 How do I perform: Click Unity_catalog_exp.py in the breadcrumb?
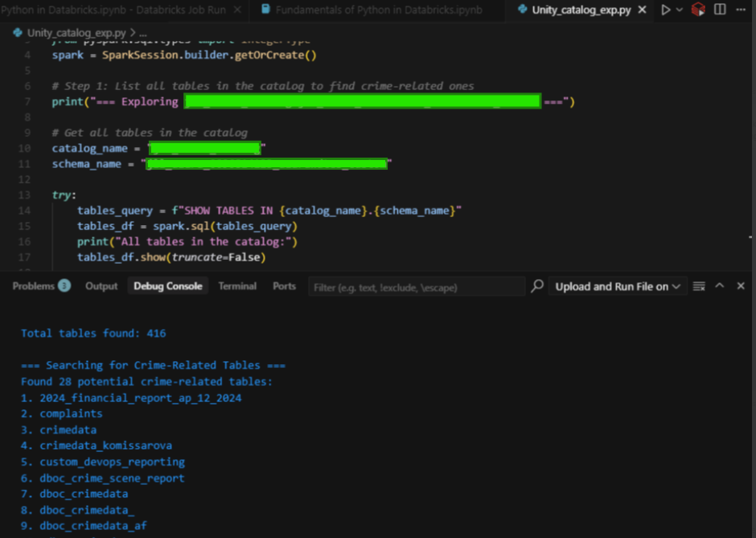point(76,33)
